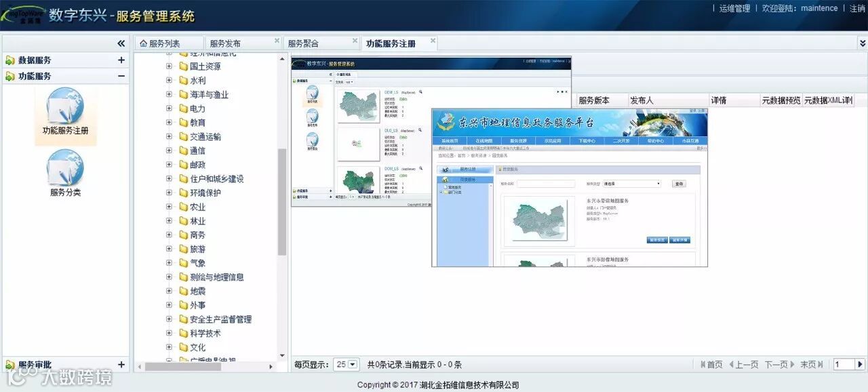This screenshot has height=392, width=868.
Task: Click the 注销 logout link
Action: click(857, 9)
